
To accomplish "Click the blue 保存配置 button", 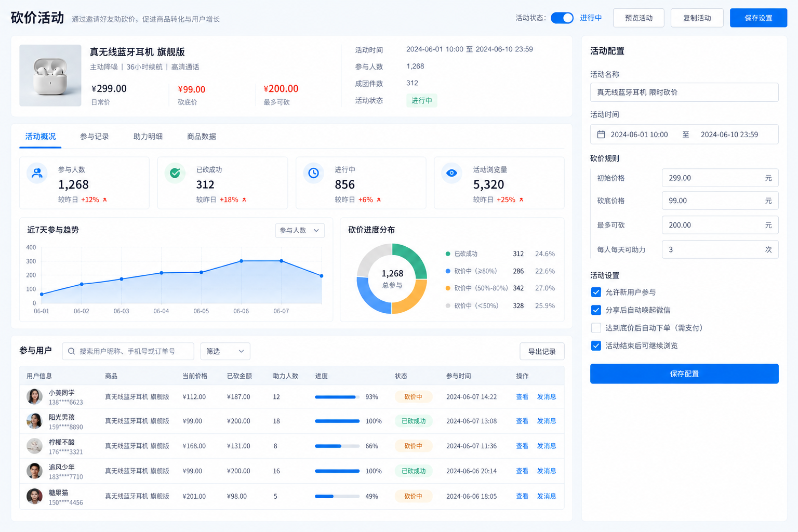I will pyautogui.click(x=684, y=374).
